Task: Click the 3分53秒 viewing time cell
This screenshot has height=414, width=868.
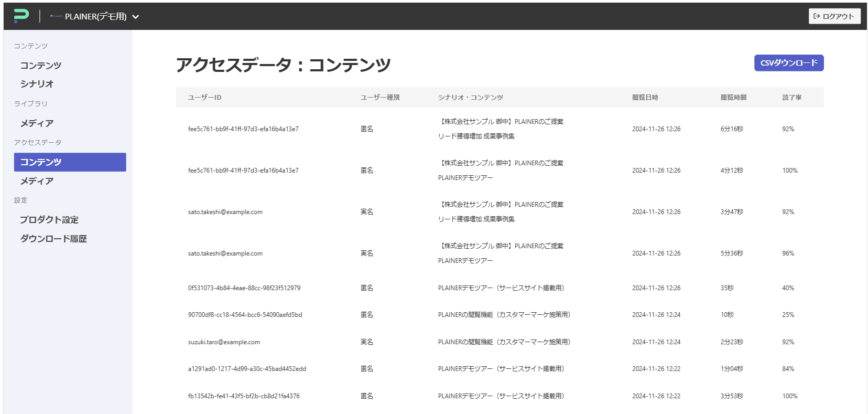Action: [732, 396]
